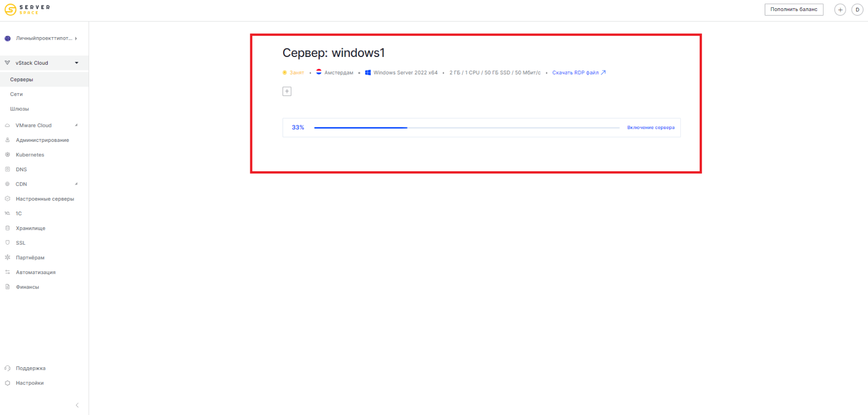Open the Серверы section

click(44, 80)
